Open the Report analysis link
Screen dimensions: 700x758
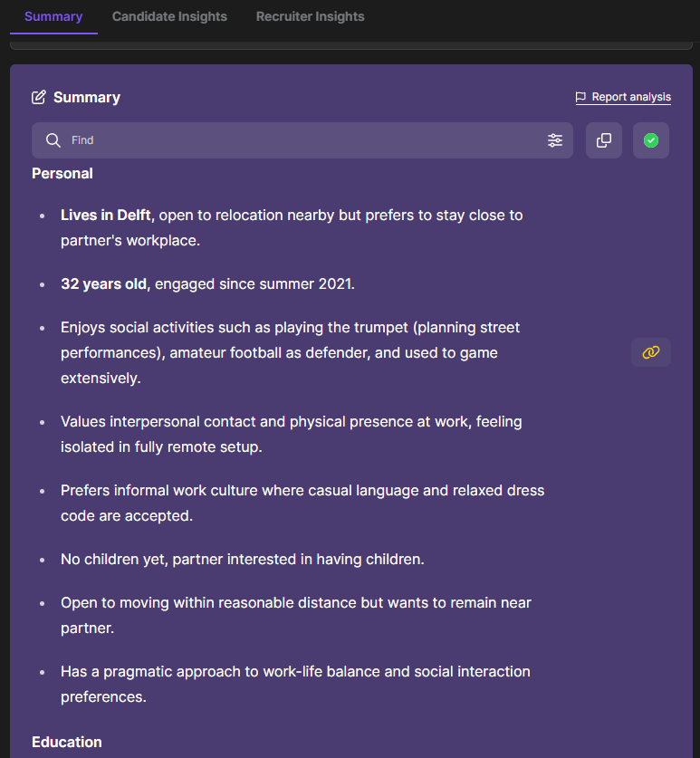point(631,97)
